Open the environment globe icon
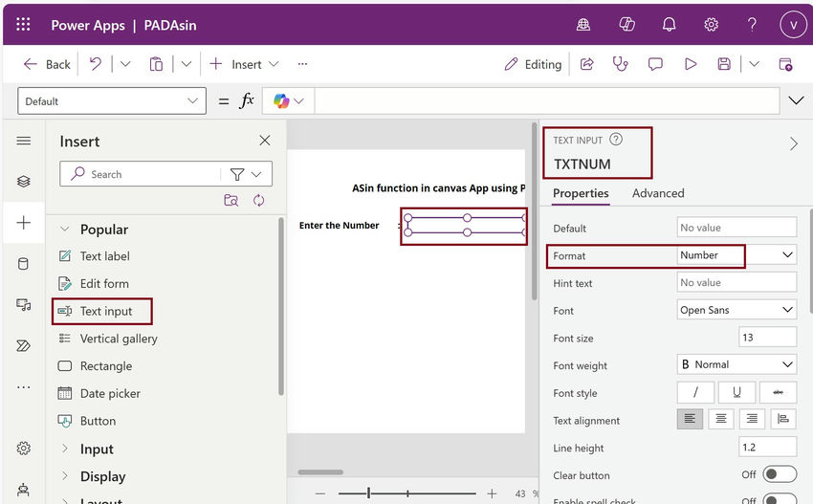 (x=583, y=24)
